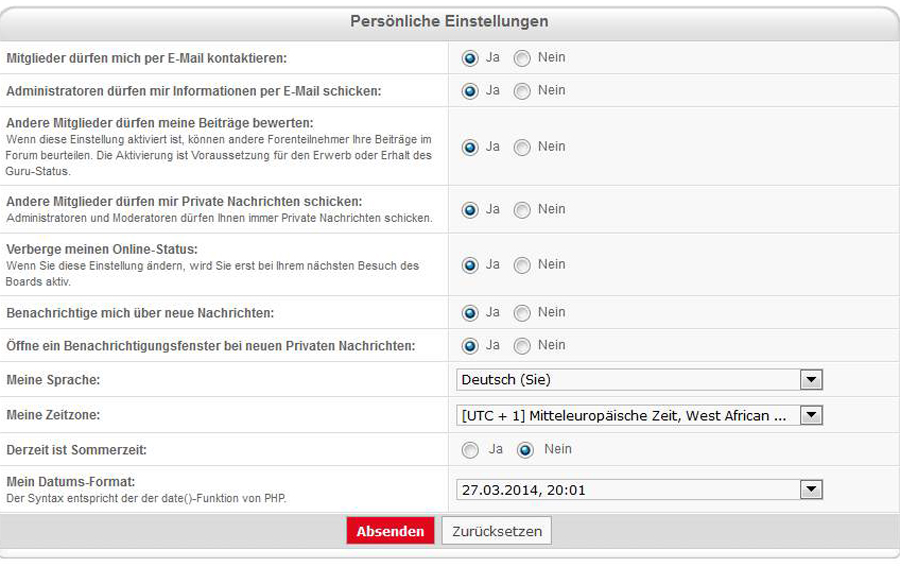Turn off new message notifications with Nein
The image size is (900, 567).
click(x=522, y=313)
